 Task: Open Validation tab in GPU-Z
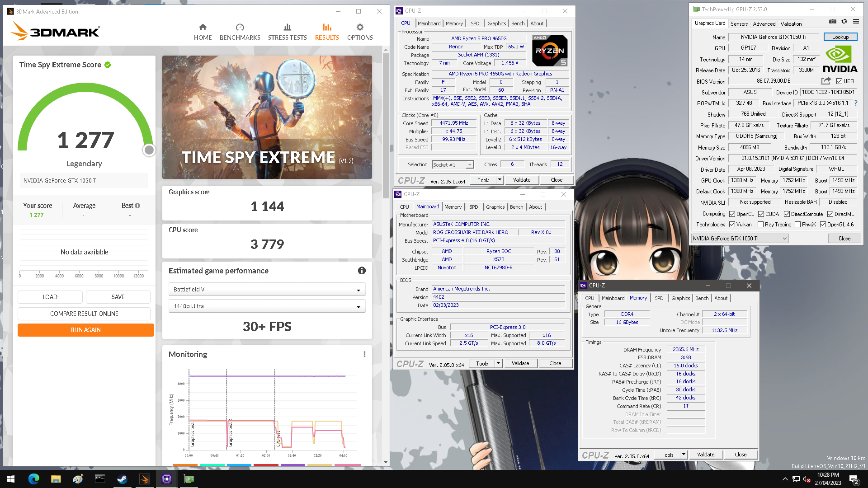tap(791, 23)
